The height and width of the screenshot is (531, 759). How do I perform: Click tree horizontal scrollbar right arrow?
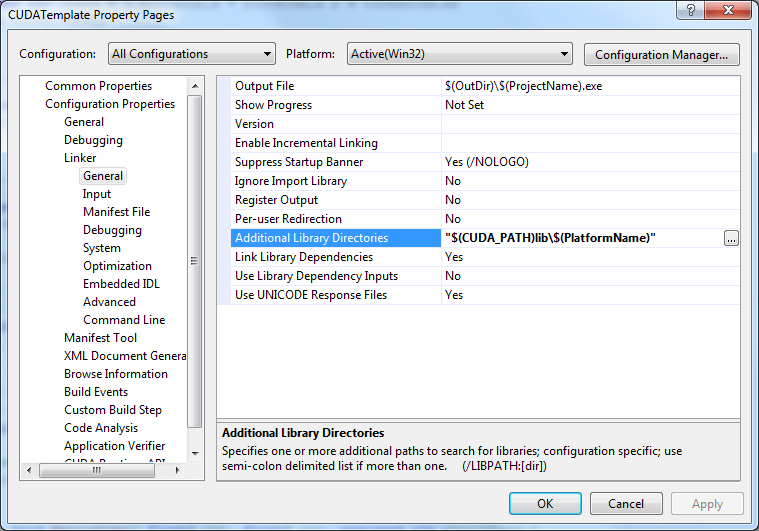coord(177,470)
